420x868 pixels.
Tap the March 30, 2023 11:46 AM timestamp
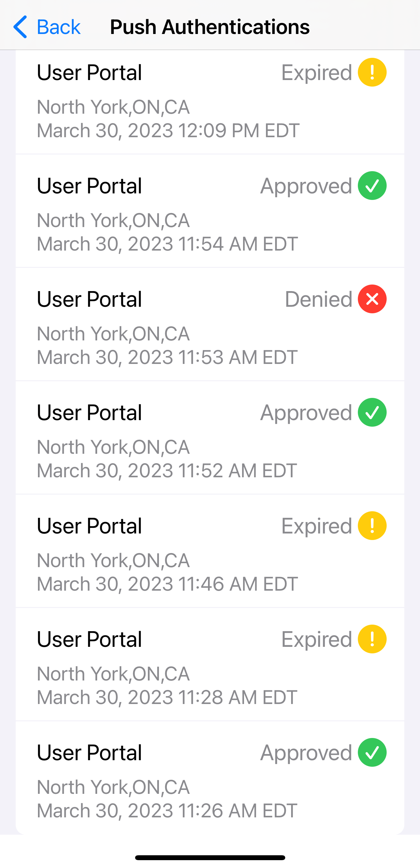(167, 583)
